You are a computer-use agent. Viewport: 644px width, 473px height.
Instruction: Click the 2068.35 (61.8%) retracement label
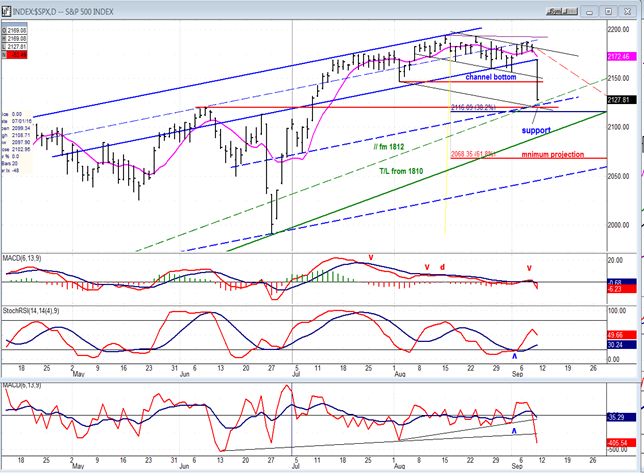pos(473,154)
